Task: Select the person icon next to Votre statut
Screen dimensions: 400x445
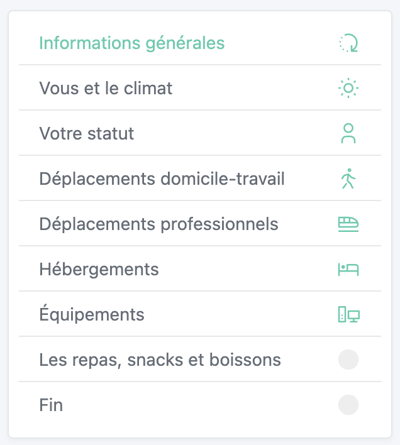Action: point(348,133)
